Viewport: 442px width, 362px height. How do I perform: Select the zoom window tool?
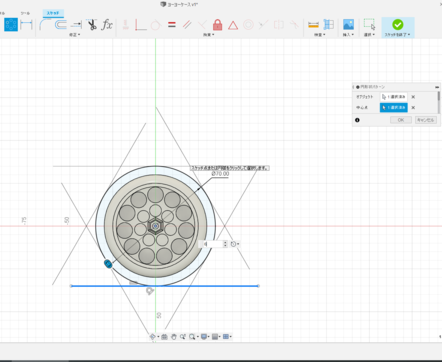click(x=183, y=337)
